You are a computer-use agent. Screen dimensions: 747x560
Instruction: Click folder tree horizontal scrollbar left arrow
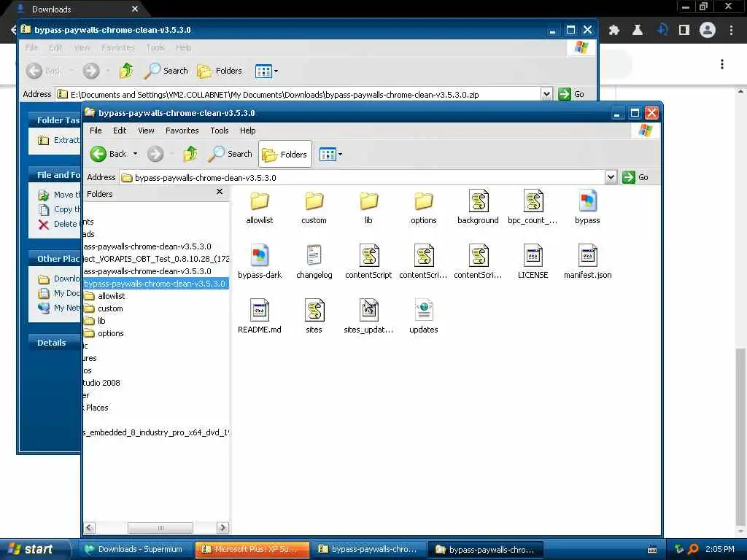coord(89,528)
